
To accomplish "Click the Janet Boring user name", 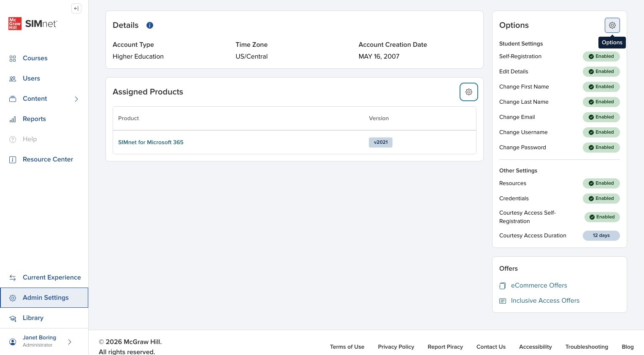I will click(39, 338).
